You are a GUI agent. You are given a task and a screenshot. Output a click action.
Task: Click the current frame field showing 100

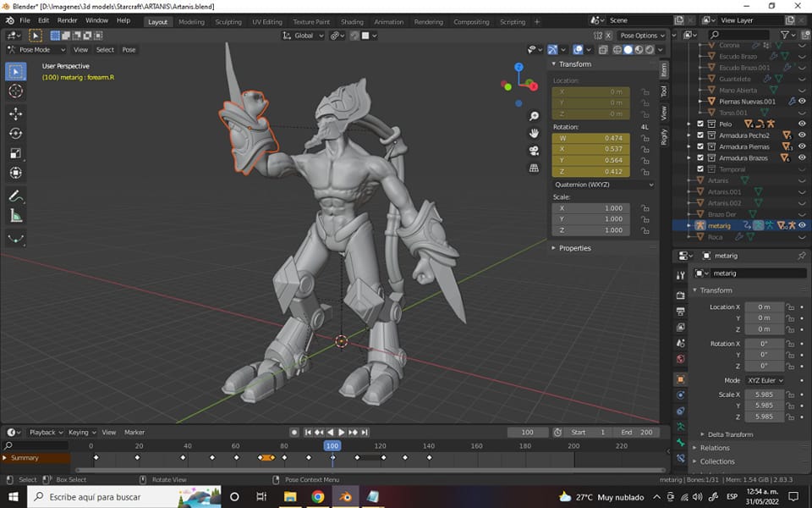[x=528, y=433]
